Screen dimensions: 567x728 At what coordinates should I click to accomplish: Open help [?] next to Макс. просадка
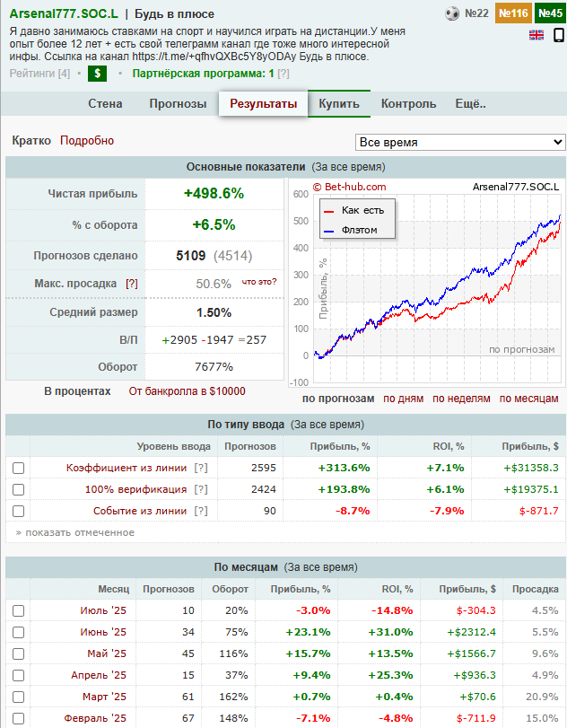click(132, 283)
